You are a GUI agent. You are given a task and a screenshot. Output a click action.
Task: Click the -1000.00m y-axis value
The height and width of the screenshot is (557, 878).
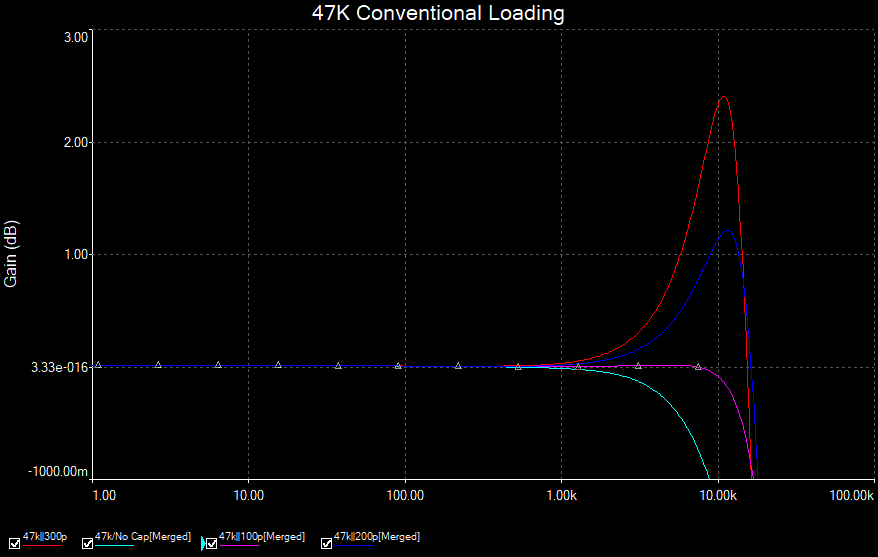tap(58, 471)
